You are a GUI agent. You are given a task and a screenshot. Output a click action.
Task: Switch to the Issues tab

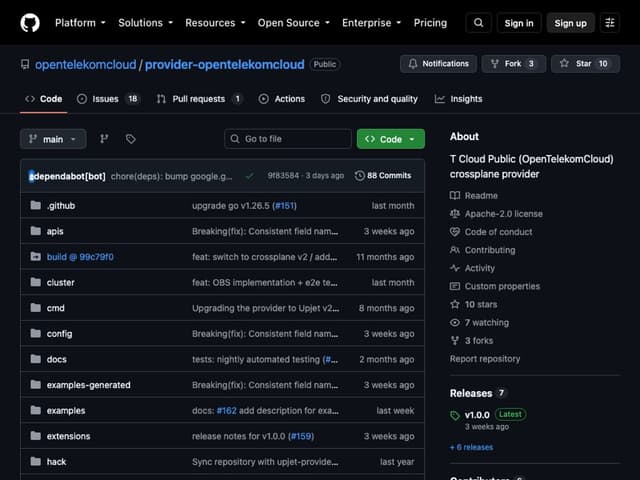tap(108, 99)
